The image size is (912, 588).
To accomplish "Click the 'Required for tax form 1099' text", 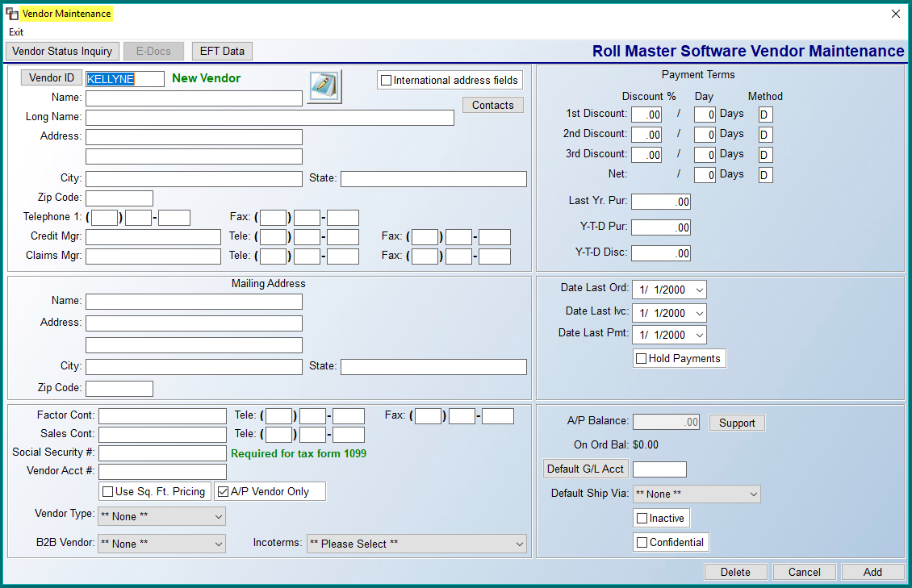I will click(299, 453).
